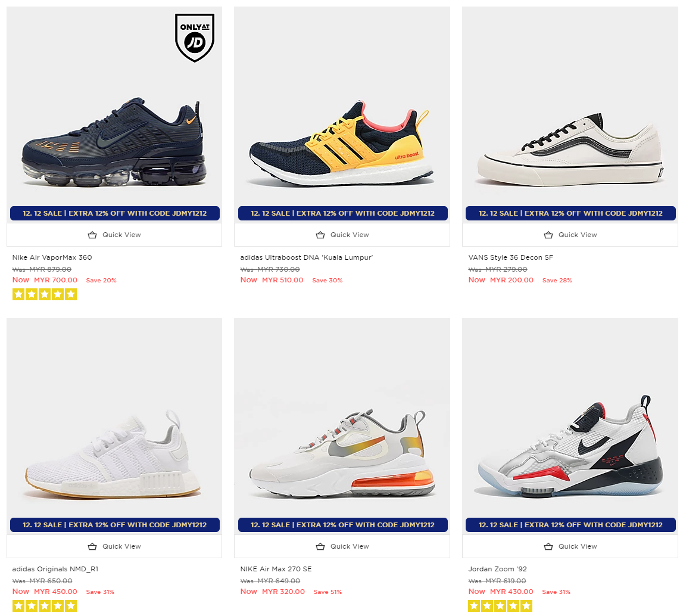Click basket icon under NIKE Air Max 270 SE

(x=320, y=546)
